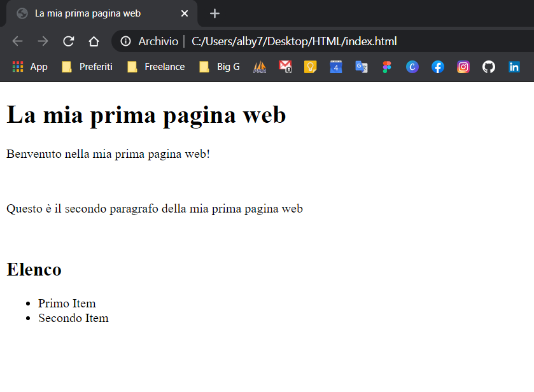Expand the Big G bookmark folder
Image resolution: width=534 pixels, height=392 pixels.
point(220,67)
